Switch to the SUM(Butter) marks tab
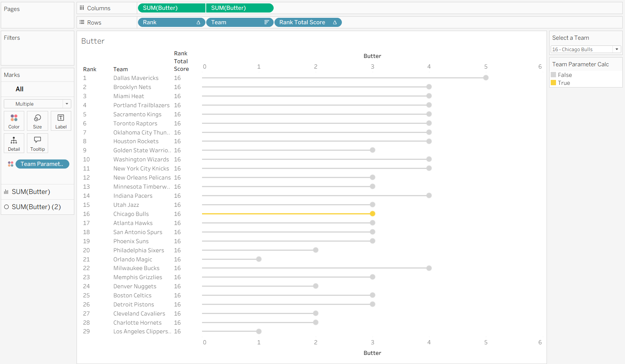This screenshot has width=625, height=364. 31,192
